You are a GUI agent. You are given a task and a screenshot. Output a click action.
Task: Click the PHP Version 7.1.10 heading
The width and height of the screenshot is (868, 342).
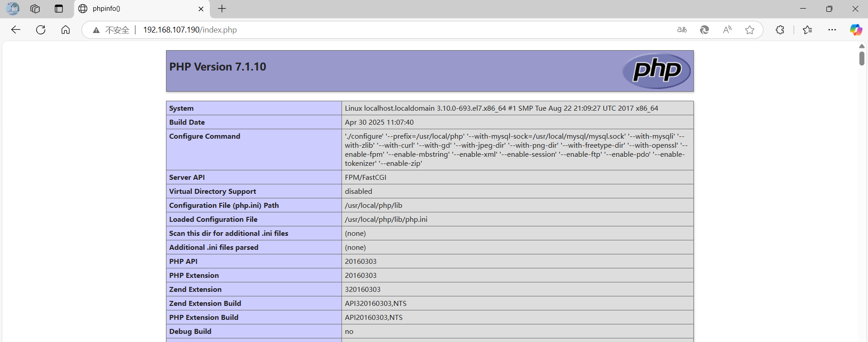[x=218, y=67]
